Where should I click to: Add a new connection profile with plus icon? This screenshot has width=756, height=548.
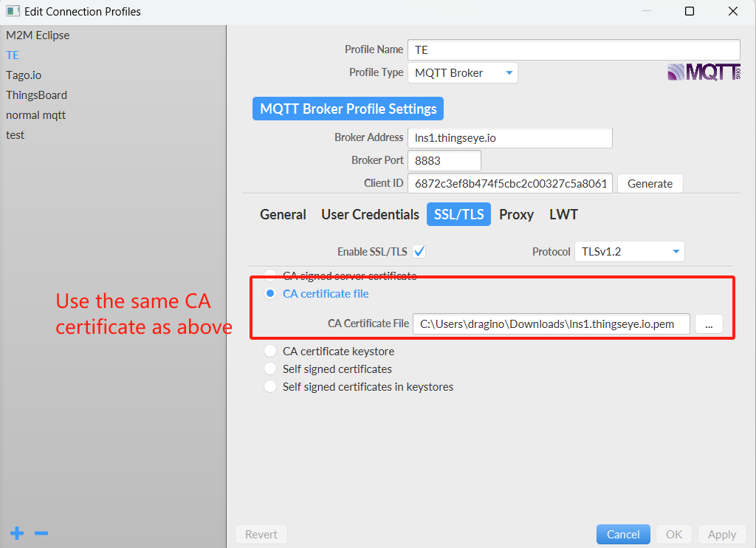coord(17,533)
